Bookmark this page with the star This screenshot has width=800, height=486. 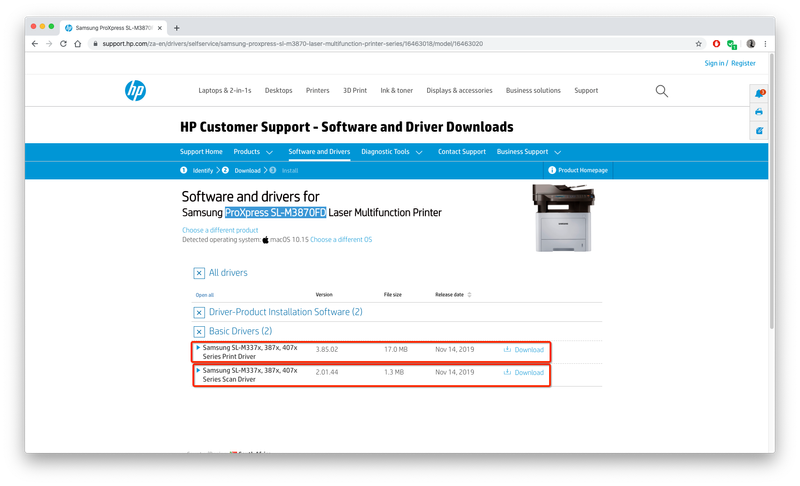click(x=698, y=44)
